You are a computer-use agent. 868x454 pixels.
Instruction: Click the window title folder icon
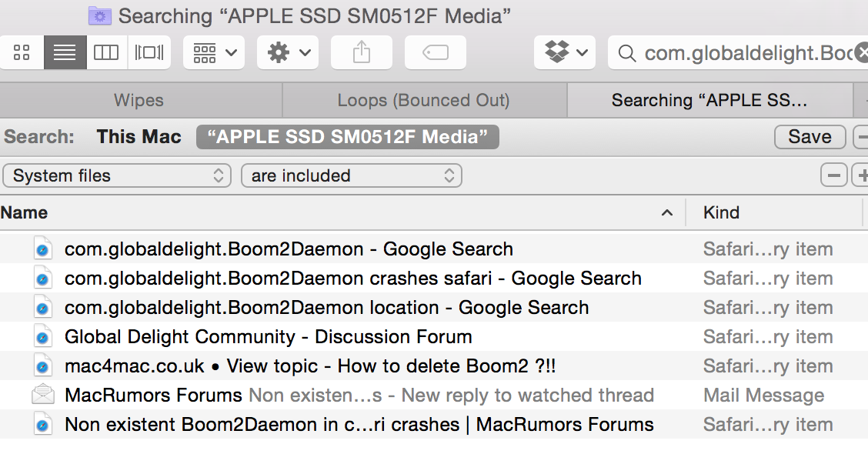99,16
